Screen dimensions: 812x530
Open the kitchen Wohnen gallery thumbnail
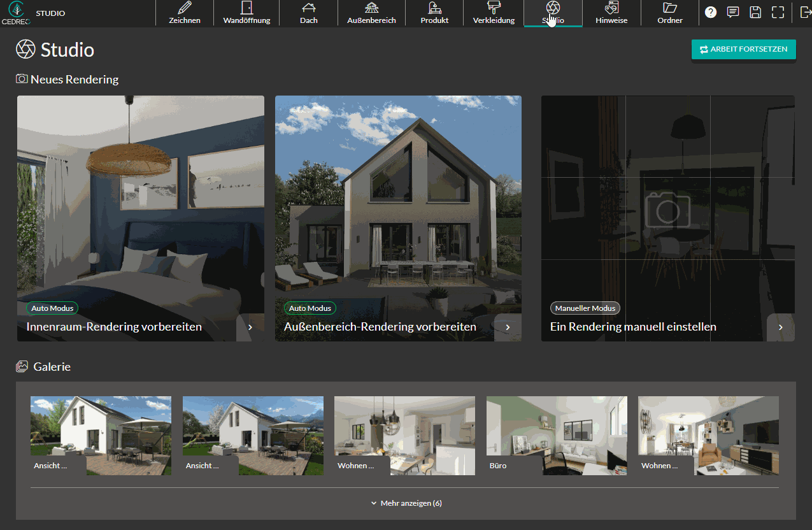point(404,436)
